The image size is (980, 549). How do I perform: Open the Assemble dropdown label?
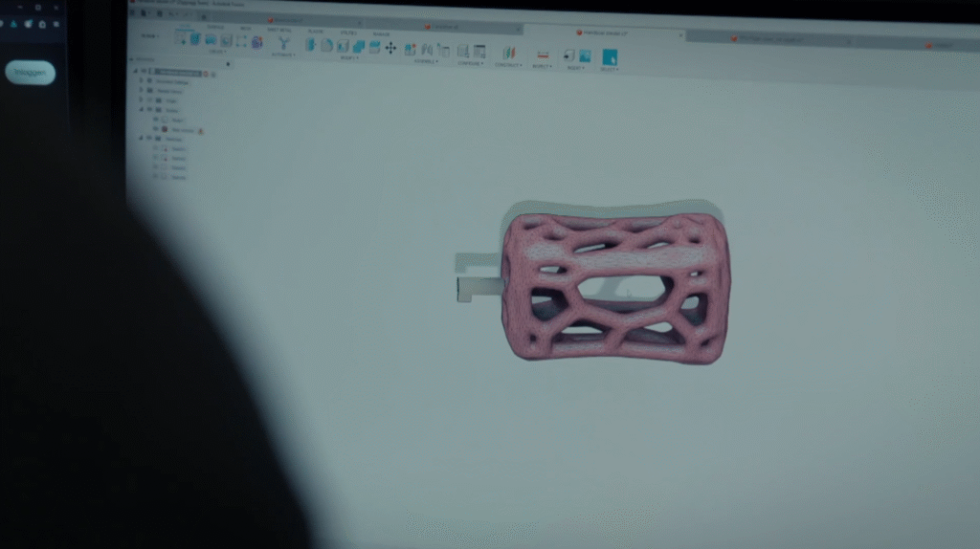pyautogui.click(x=424, y=61)
